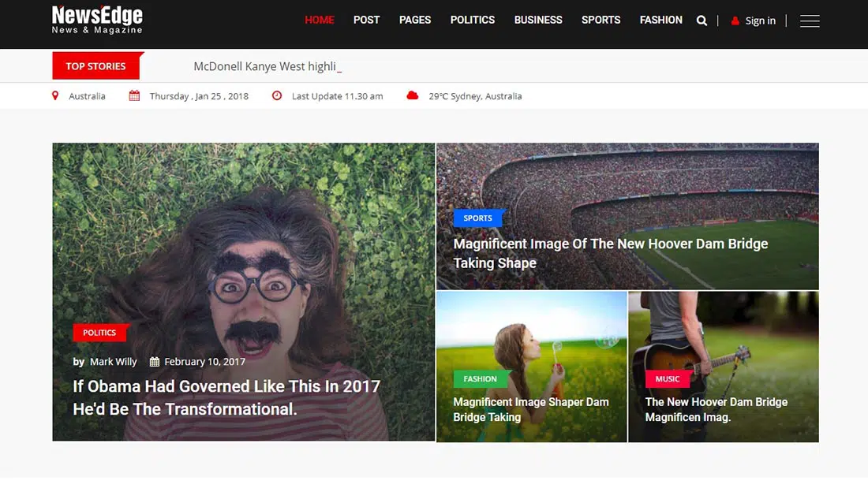The height and width of the screenshot is (488, 868).
Task: Click calendar icon next to February 10, 2017
Action: point(155,362)
